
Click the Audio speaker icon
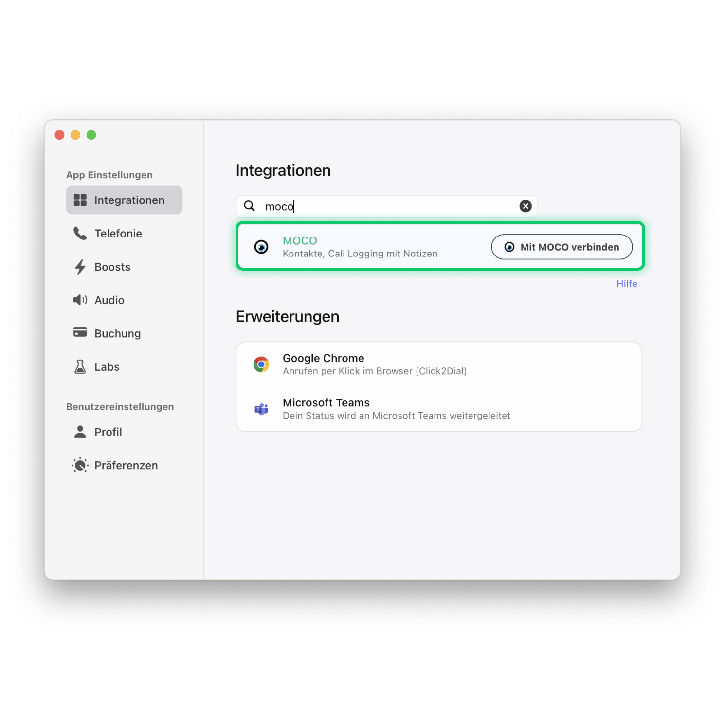80,300
